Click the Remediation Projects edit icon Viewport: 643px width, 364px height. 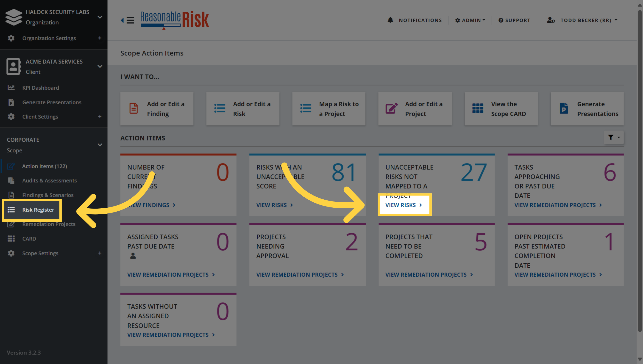click(x=11, y=224)
